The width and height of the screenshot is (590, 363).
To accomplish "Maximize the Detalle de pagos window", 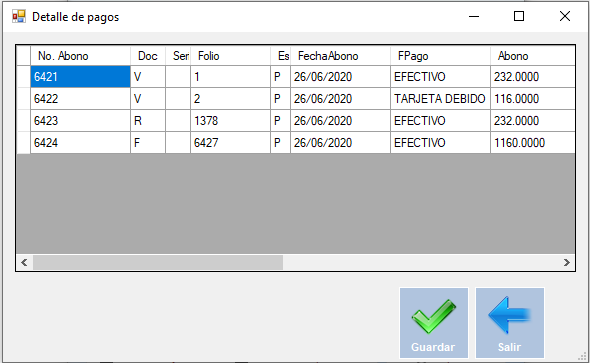I will point(519,16).
